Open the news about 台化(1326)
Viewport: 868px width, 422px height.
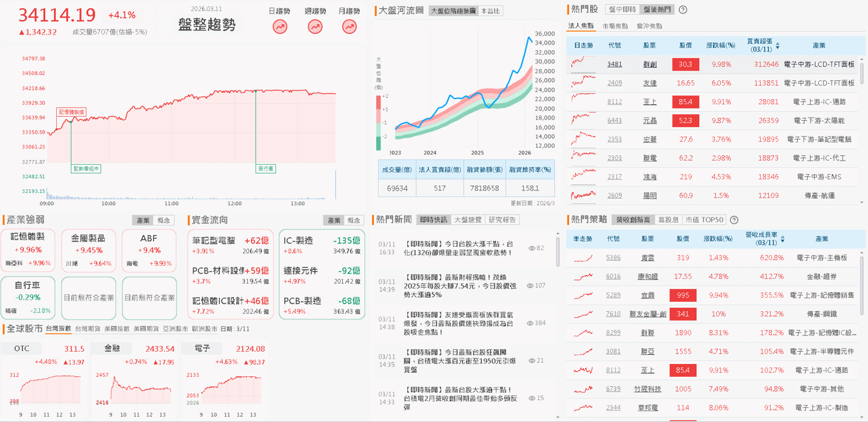pyautogui.click(x=459, y=248)
